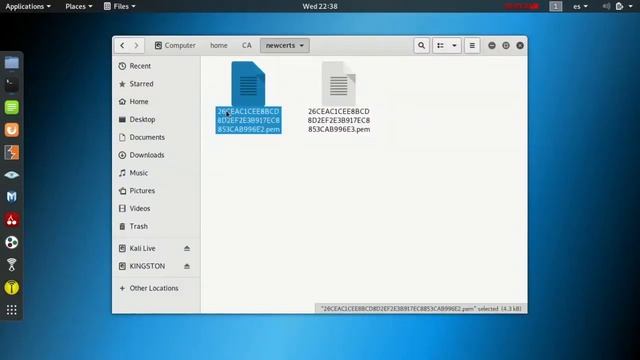Open the Applications menu
This screenshot has height=360, width=640.
point(28,6)
